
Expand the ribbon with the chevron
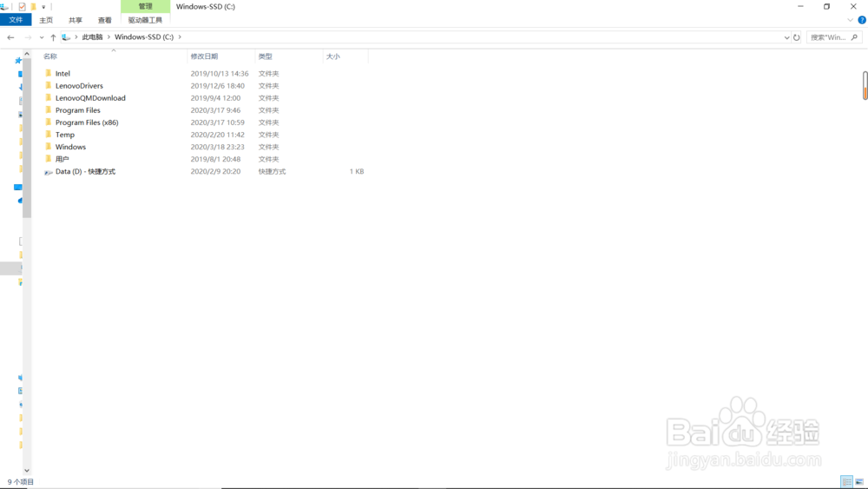tap(851, 20)
